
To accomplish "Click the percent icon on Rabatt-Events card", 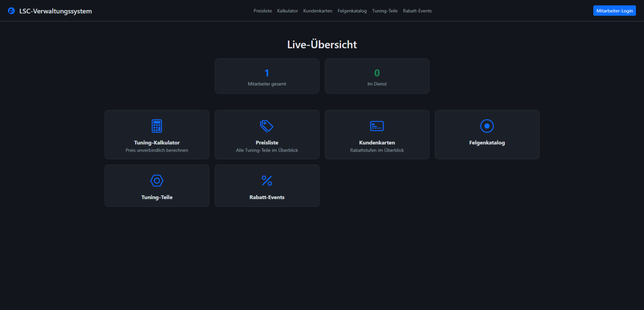I will [267, 181].
